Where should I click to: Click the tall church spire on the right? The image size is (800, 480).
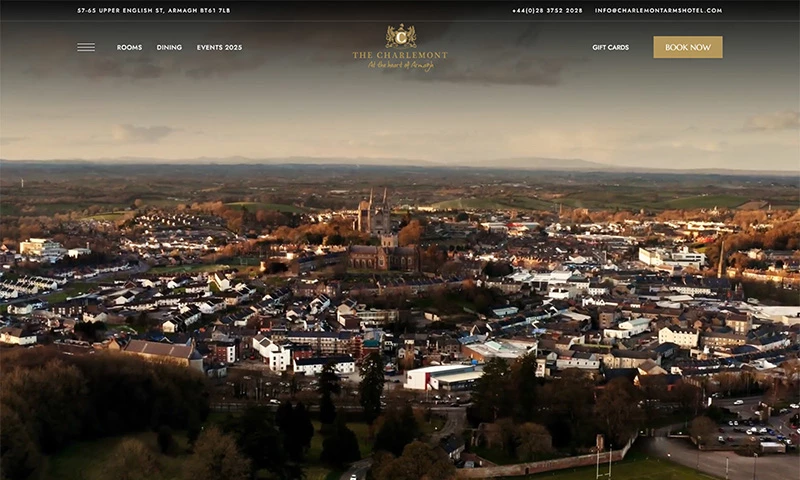click(720, 260)
